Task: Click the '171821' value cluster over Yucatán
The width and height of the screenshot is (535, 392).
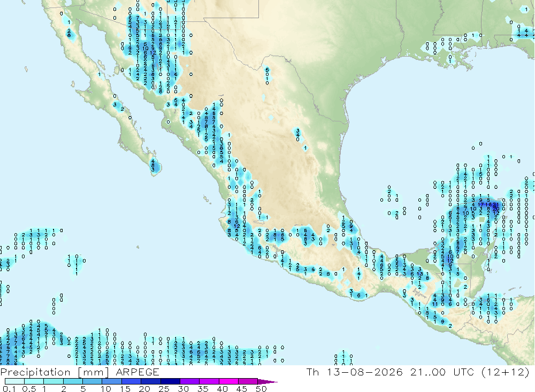Action: pos(488,205)
